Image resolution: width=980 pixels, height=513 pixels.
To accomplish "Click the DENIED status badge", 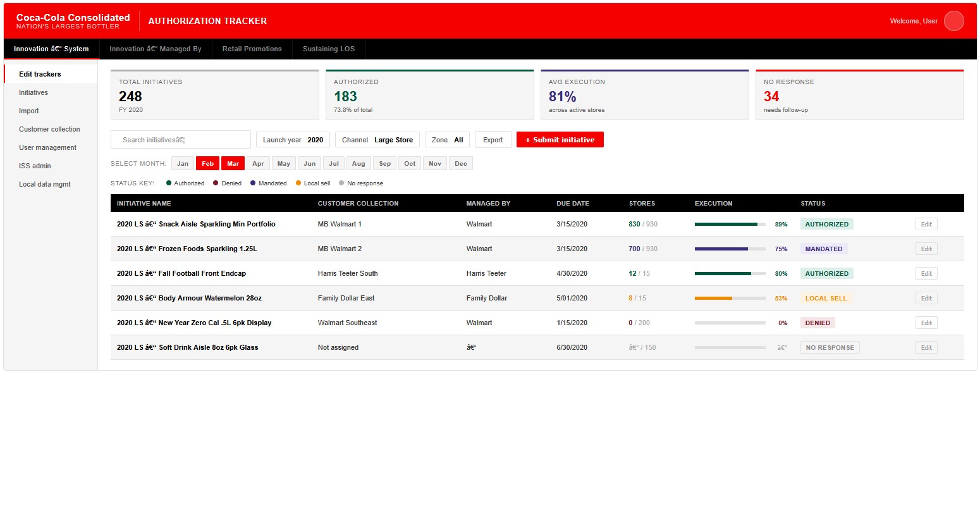I will point(818,323).
